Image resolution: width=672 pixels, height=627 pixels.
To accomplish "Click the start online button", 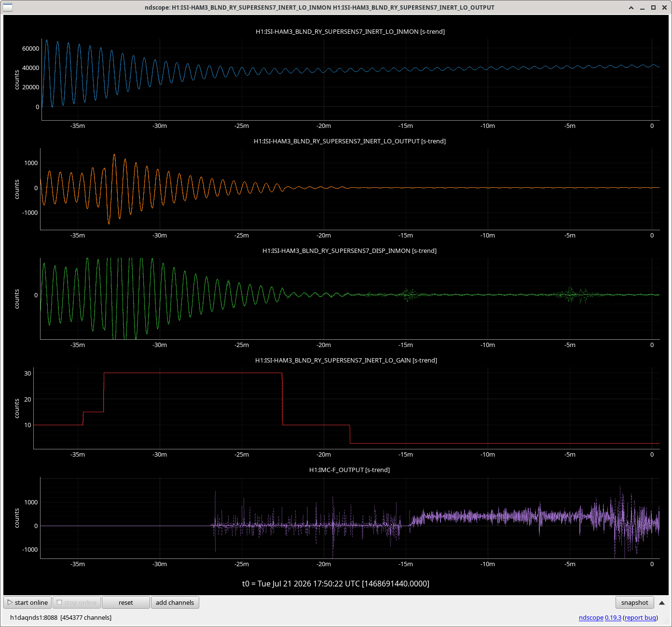I will click(x=27, y=602).
